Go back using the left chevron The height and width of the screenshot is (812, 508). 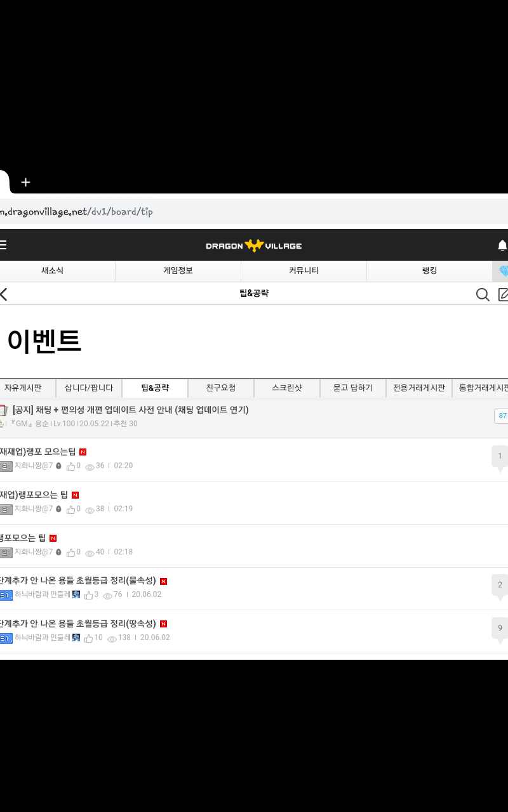4,294
